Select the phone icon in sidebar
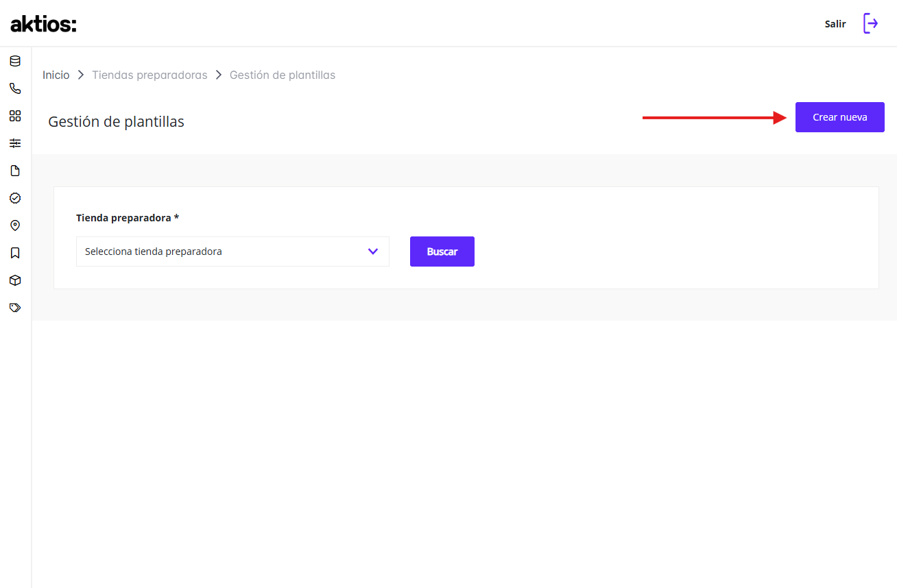Image resolution: width=897 pixels, height=588 pixels. click(x=15, y=88)
